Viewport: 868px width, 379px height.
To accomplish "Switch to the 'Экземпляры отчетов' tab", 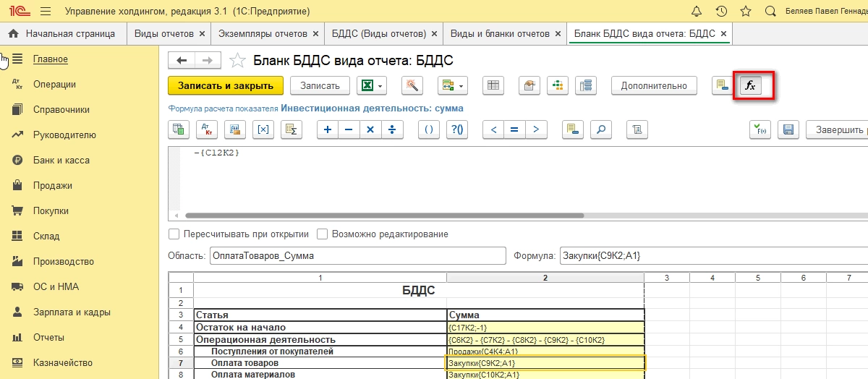I will (263, 34).
